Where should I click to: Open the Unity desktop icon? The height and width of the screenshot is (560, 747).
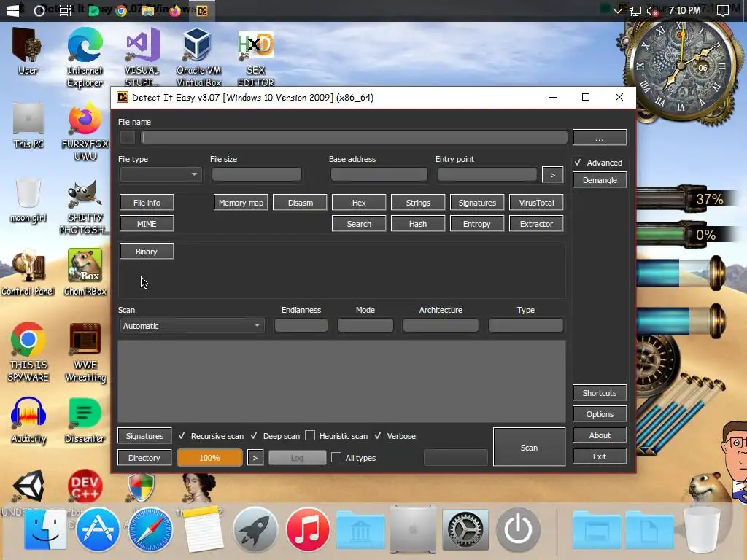point(28,486)
